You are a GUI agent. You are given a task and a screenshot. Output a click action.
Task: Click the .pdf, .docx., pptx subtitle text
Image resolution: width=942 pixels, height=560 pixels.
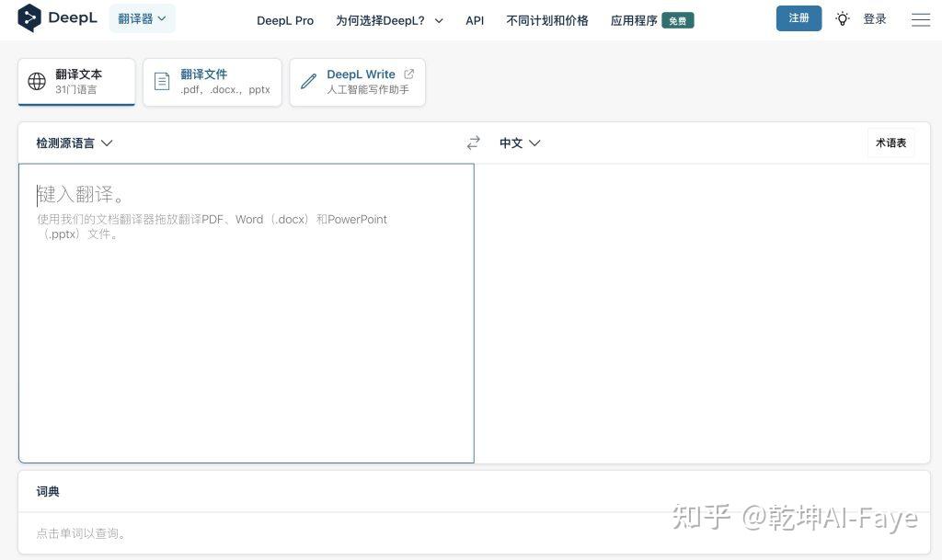click(225, 89)
